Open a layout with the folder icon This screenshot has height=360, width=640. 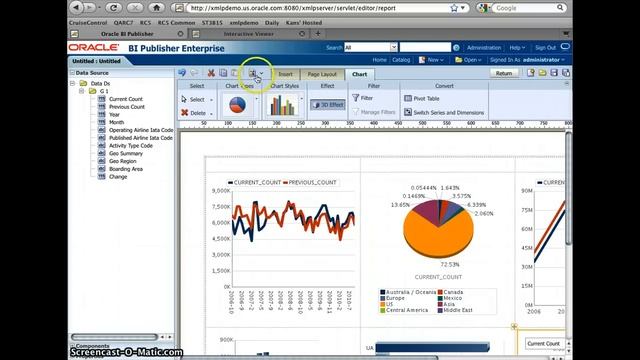point(542,73)
